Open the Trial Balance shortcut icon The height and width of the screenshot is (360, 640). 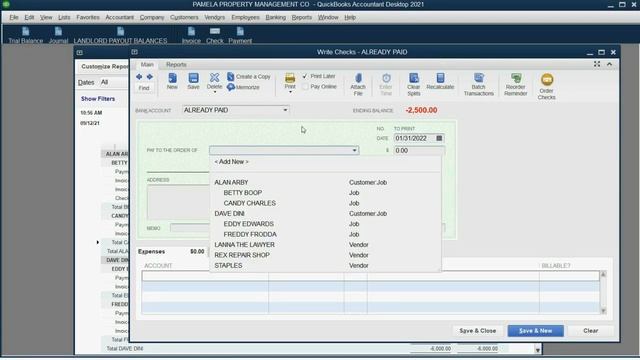pos(25,35)
